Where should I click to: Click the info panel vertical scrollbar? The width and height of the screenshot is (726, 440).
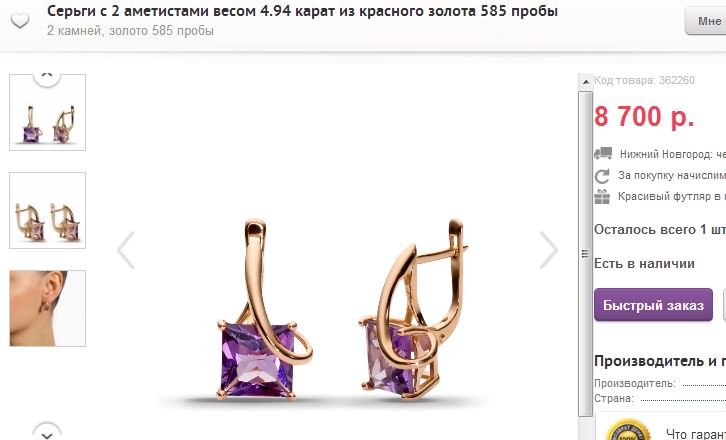coord(586,254)
